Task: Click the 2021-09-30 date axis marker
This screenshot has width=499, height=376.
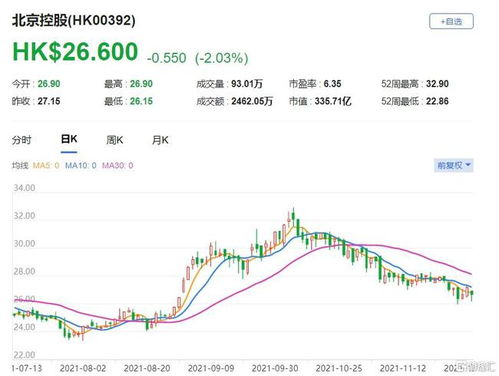Action: (275, 368)
